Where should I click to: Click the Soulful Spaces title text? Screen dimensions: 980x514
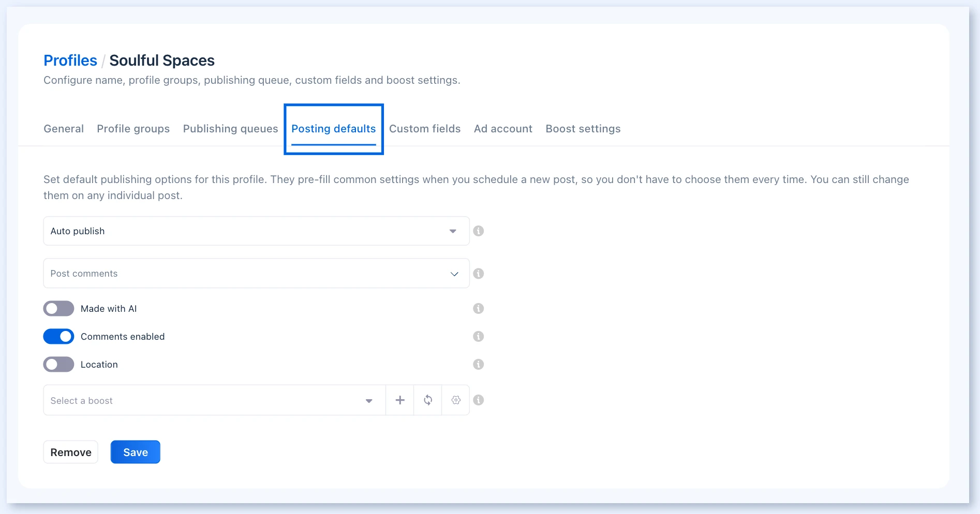tap(162, 61)
